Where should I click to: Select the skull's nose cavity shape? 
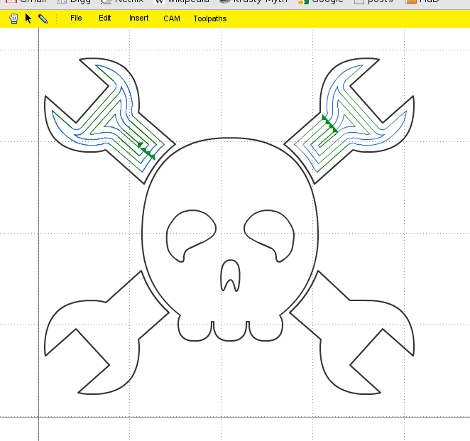coord(230,276)
